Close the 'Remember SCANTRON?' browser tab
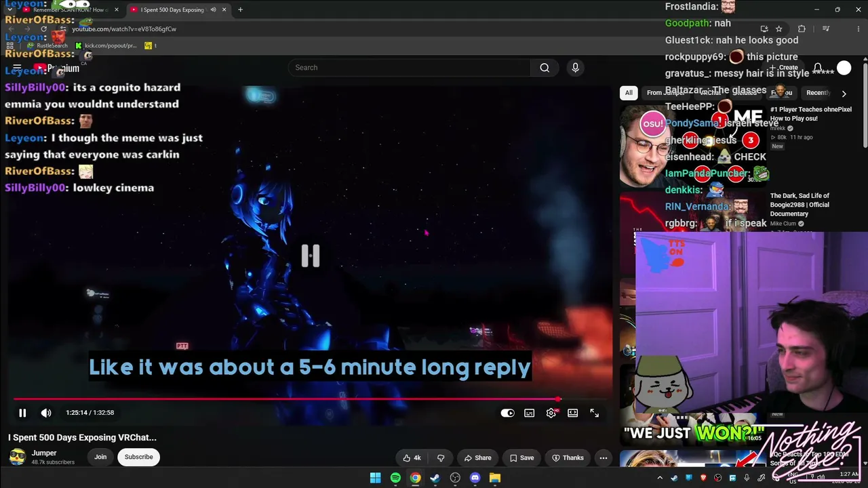The width and height of the screenshot is (868, 488). click(x=117, y=10)
